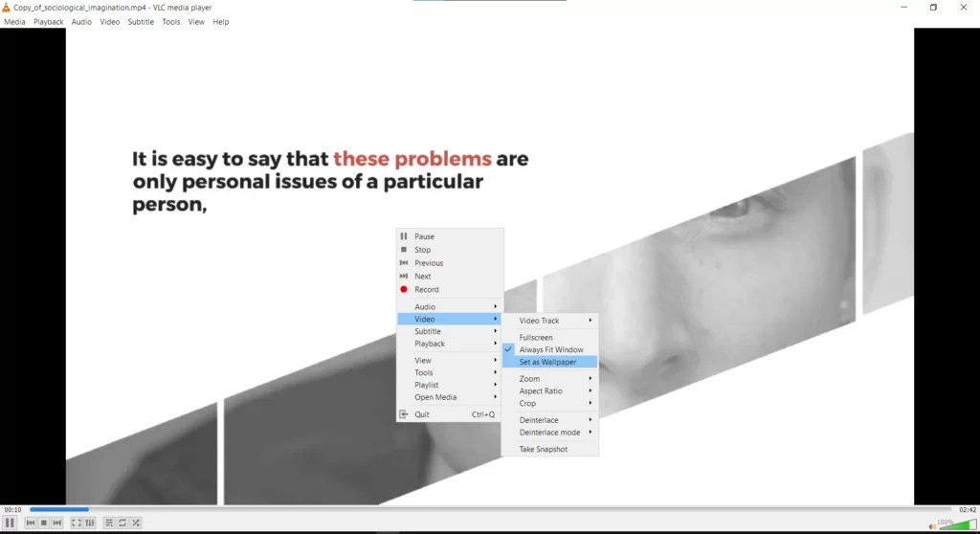Viewport: 980px width, 534px height.
Task: Expand the Playlist submenu
Action: click(450, 385)
